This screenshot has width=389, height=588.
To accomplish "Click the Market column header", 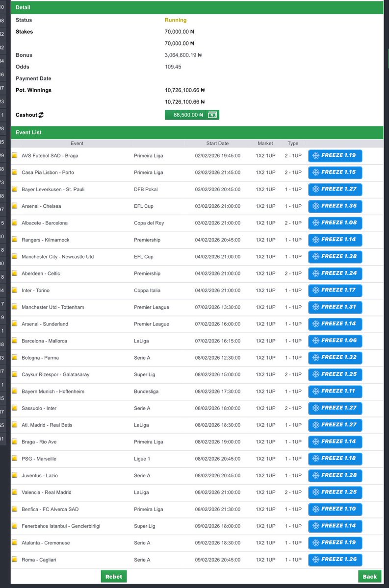I will click(265, 144).
